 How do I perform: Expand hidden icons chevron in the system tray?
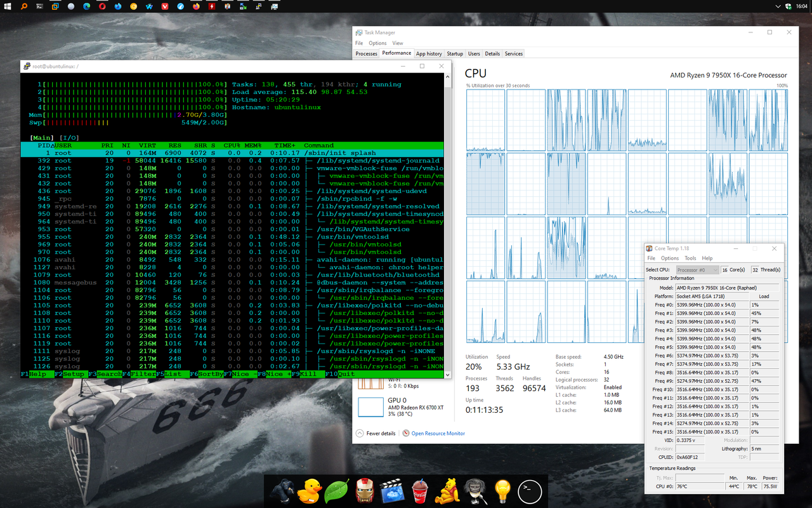(x=778, y=6)
